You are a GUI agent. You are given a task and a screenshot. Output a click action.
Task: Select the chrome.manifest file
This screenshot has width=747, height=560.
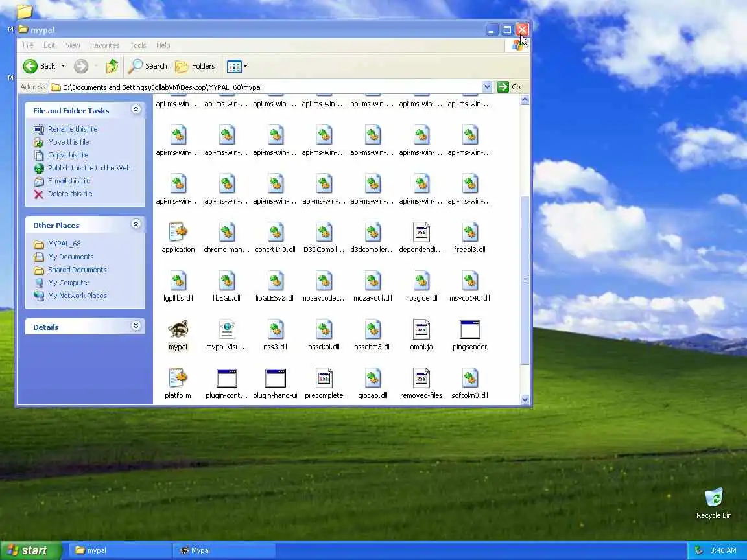(227, 232)
